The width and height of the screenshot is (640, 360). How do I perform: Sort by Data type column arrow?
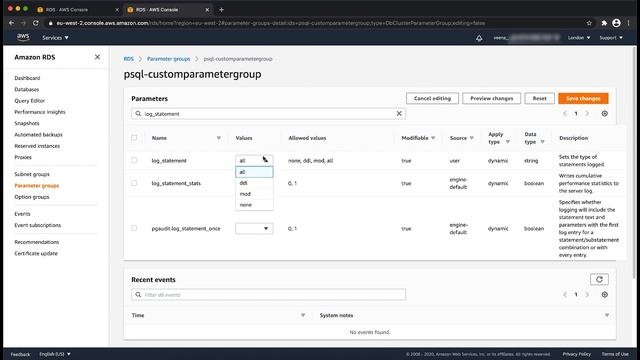(x=542, y=142)
